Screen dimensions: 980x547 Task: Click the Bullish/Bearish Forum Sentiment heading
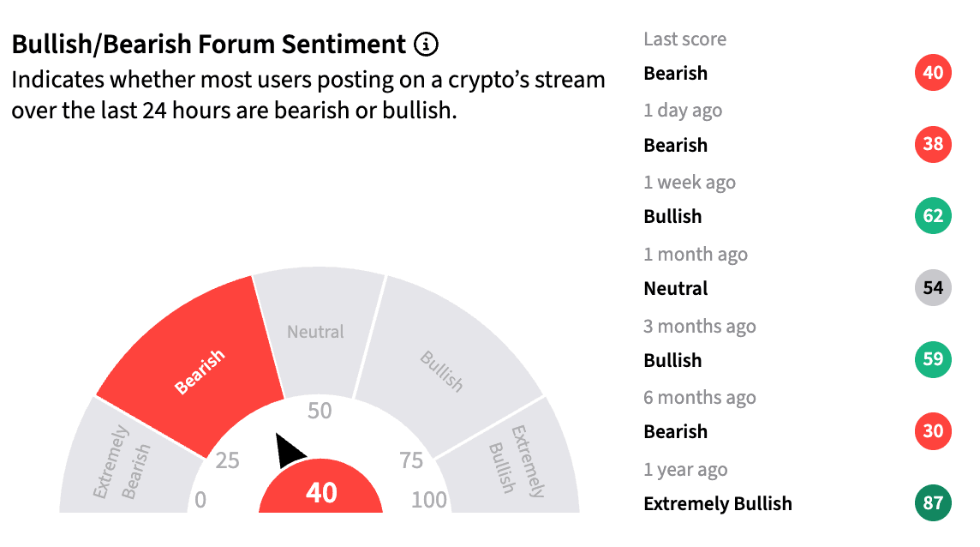pos(209,45)
